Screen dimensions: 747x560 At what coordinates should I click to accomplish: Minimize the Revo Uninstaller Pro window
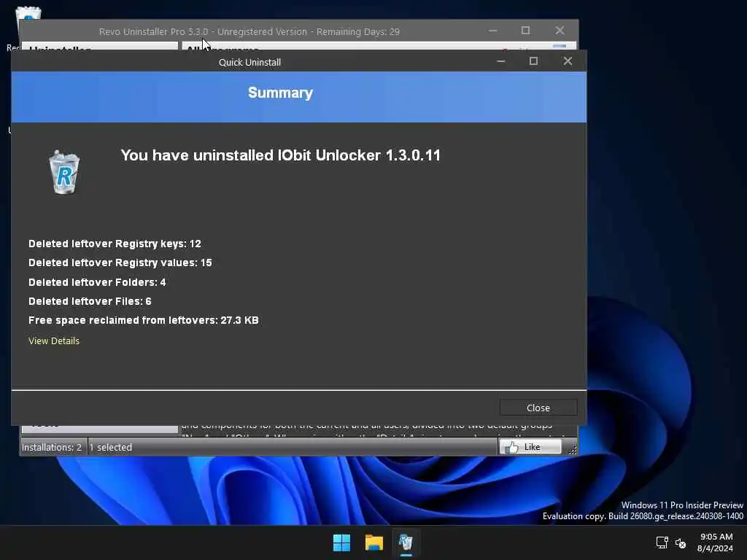493,31
